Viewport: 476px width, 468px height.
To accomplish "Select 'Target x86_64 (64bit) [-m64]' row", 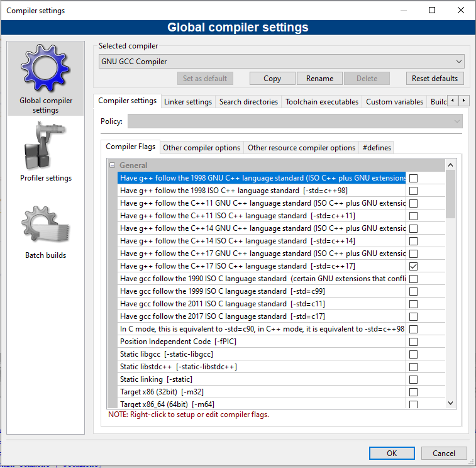I will point(262,404).
